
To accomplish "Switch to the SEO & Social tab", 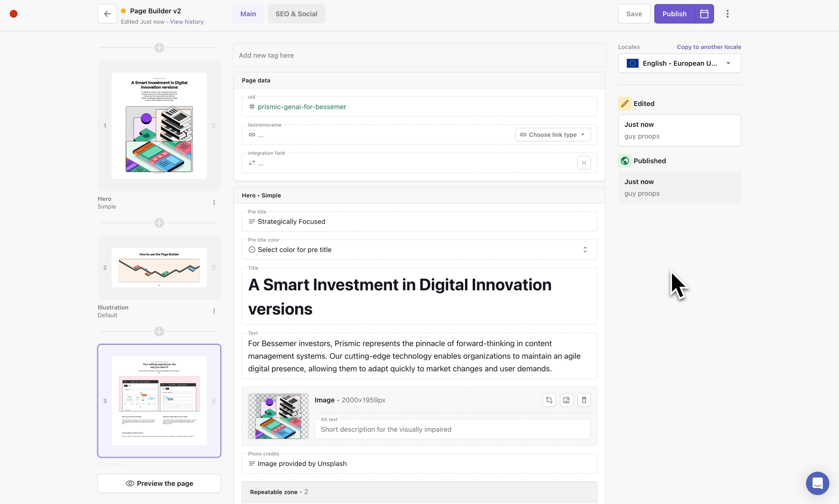I will [296, 14].
